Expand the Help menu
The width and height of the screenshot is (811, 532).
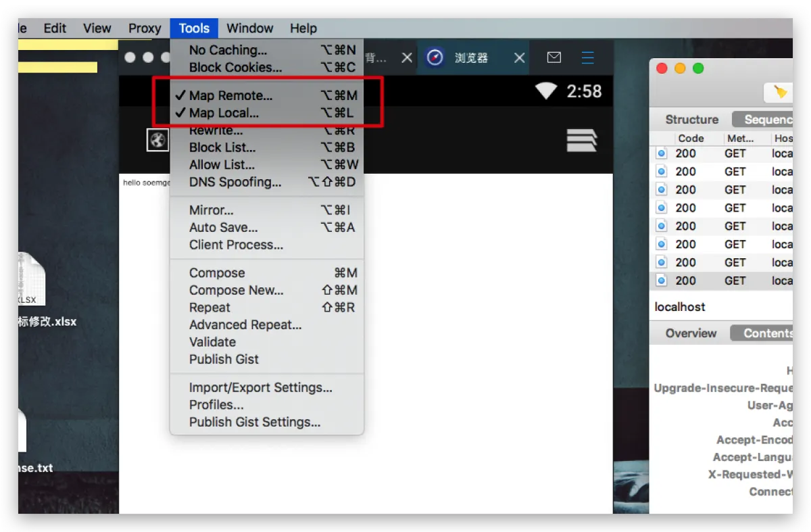coord(303,28)
